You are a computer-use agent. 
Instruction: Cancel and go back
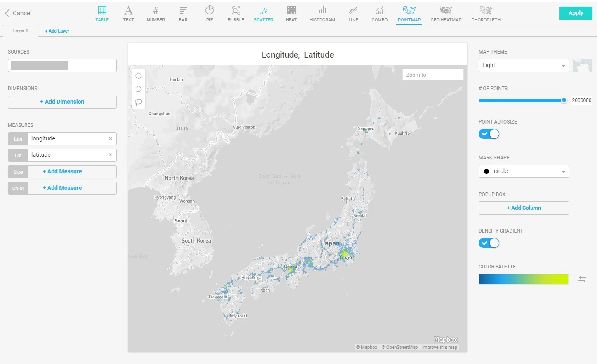pos(18,13)
